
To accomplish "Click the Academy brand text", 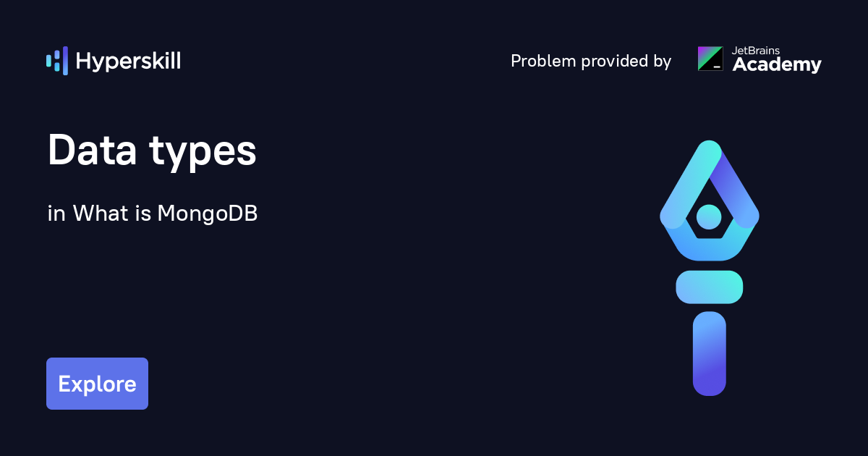I will click(x=777, y=65).
